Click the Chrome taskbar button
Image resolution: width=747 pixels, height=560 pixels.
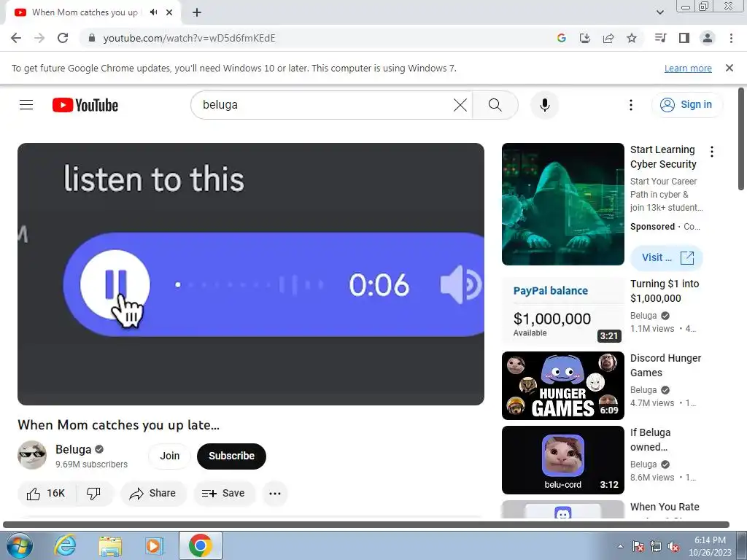(200, 545)
